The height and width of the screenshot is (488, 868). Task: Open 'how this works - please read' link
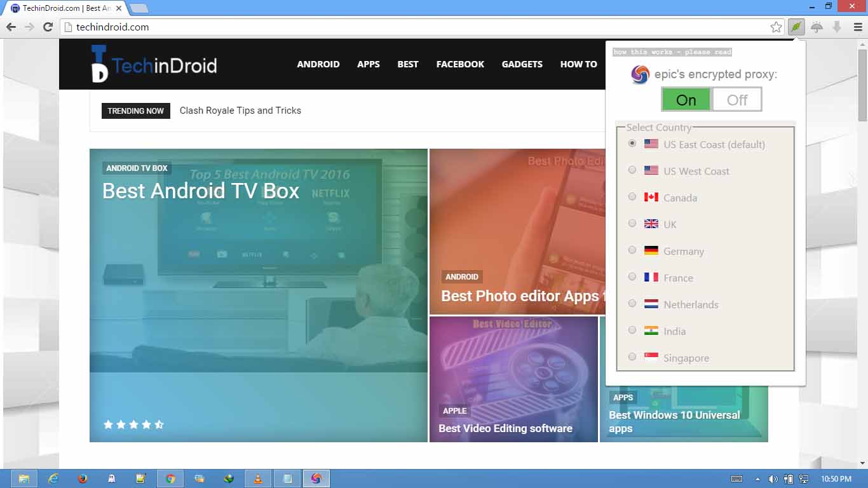coord(672,52)
